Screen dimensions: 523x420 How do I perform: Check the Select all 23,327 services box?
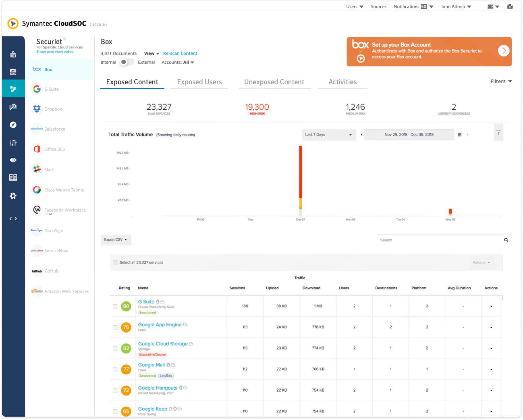click(115, 263)
